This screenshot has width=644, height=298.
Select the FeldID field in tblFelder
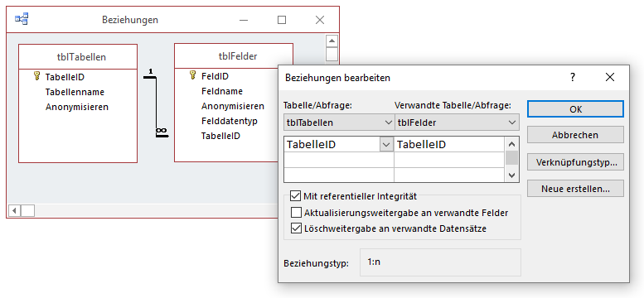(215, 75)
